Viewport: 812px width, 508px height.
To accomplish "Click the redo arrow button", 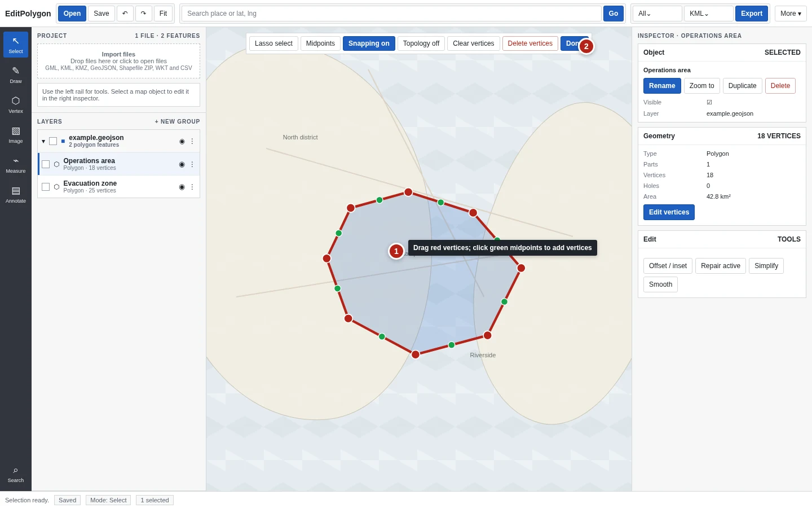I will (x=144, y=14).
